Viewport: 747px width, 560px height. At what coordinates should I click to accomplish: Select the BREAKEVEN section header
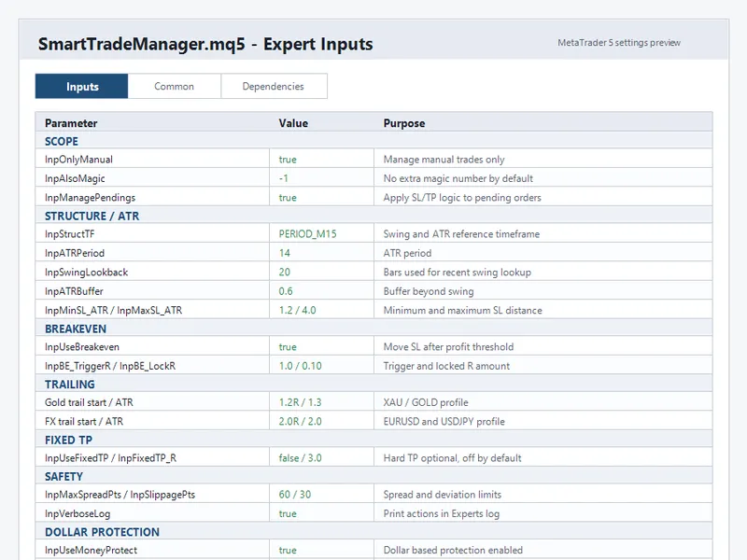pos(374,329)
